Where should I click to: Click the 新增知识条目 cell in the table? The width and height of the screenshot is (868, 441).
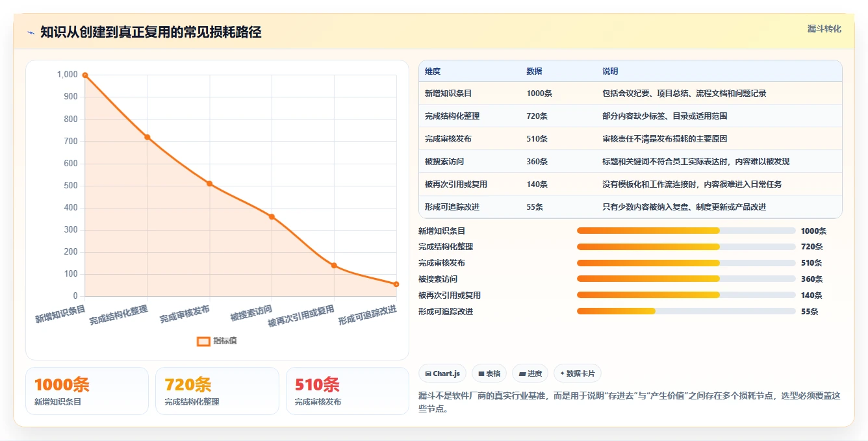448,94
